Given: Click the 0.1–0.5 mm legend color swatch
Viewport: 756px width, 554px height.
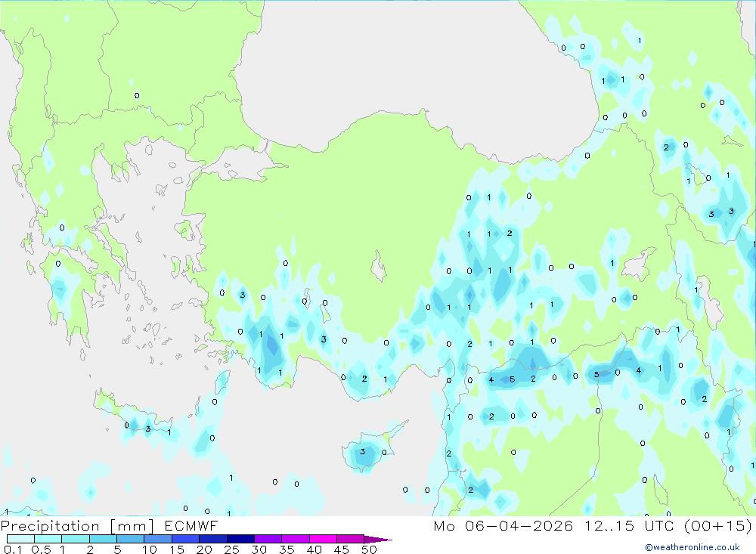Looking at the screenshot, I should [20, 539].
